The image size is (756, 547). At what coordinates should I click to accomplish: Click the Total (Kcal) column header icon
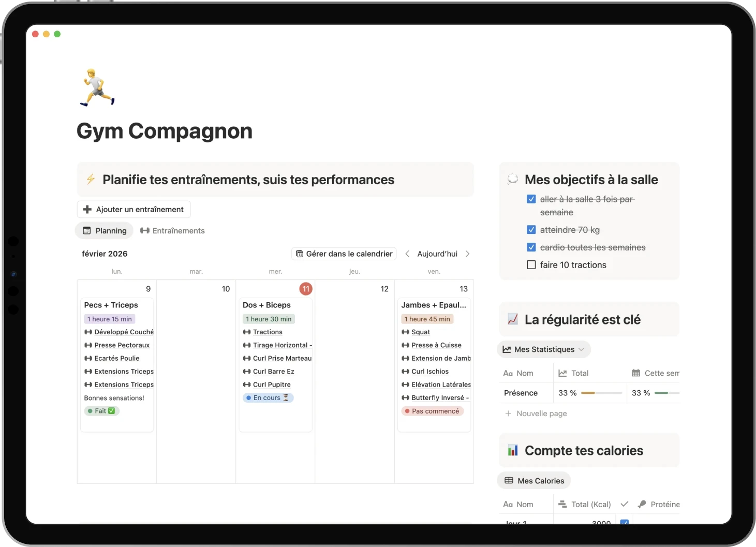(x=562, y=504)
